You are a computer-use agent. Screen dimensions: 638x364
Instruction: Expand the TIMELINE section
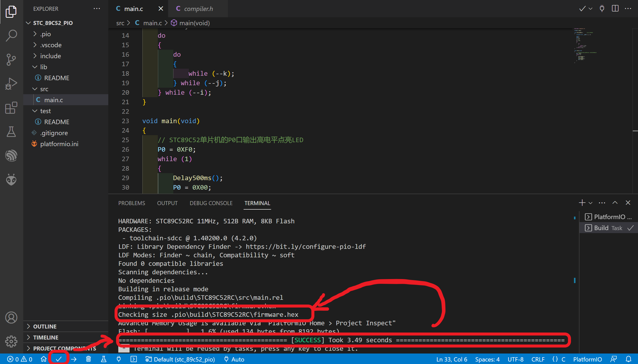[x=66, y=337]
